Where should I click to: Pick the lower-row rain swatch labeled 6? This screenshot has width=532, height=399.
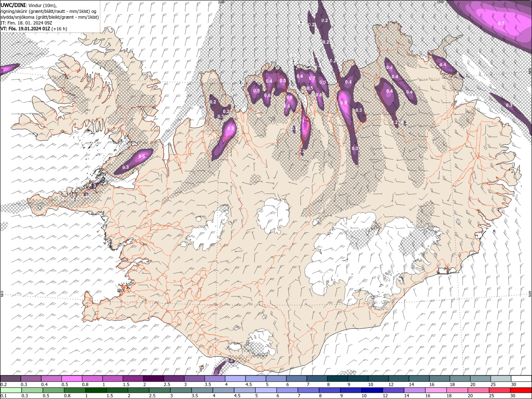pos(287,390)
